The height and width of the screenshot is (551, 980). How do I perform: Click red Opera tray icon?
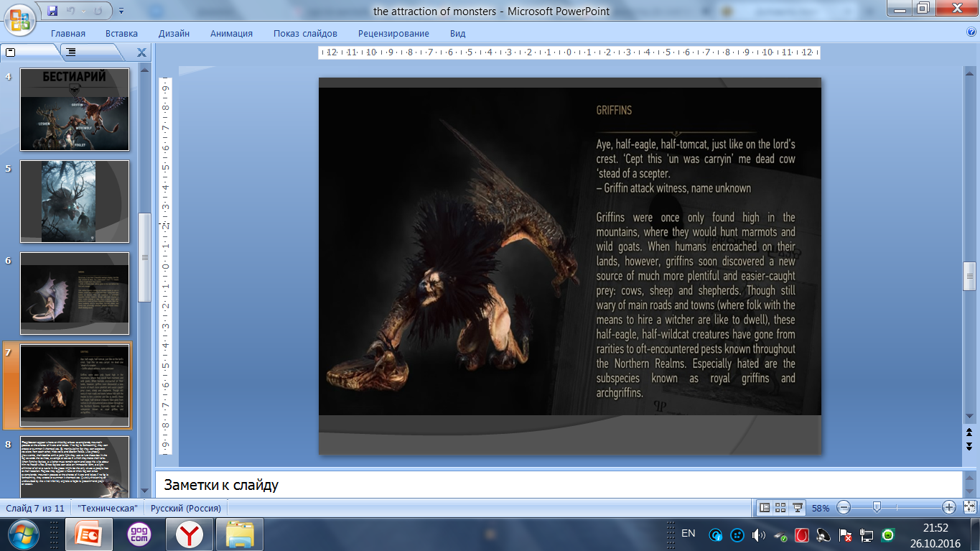(x=802, y=535)
